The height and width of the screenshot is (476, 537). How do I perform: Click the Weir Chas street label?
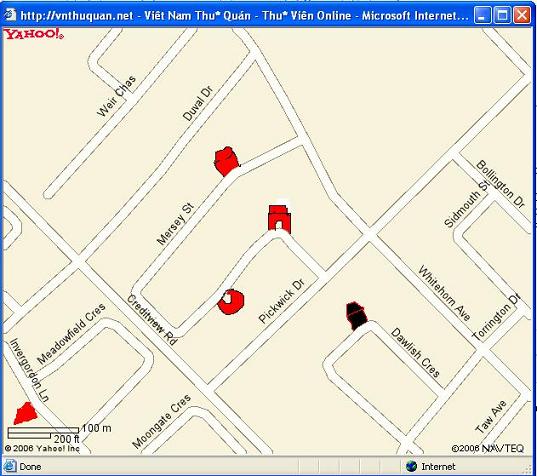[x=116, y=96]
